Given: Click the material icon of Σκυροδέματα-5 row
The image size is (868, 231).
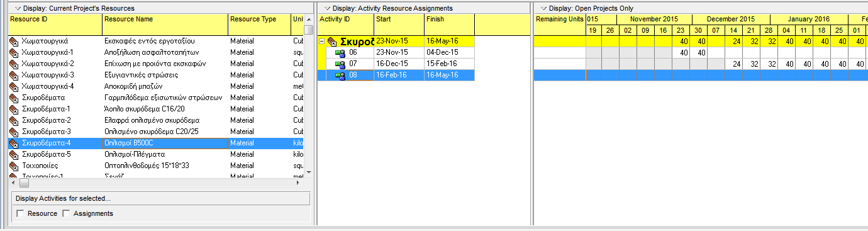Looking at the screenshot, I should (14, 154).
